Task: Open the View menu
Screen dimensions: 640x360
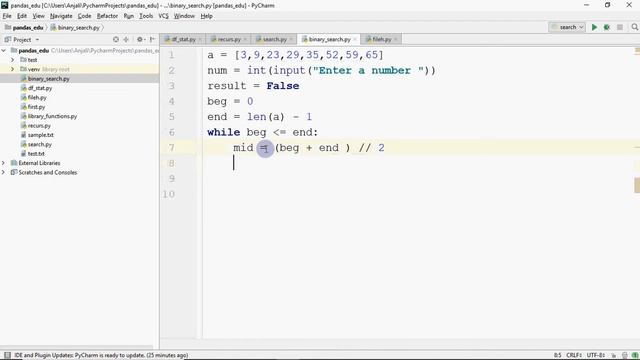Action: coord(38,16)
